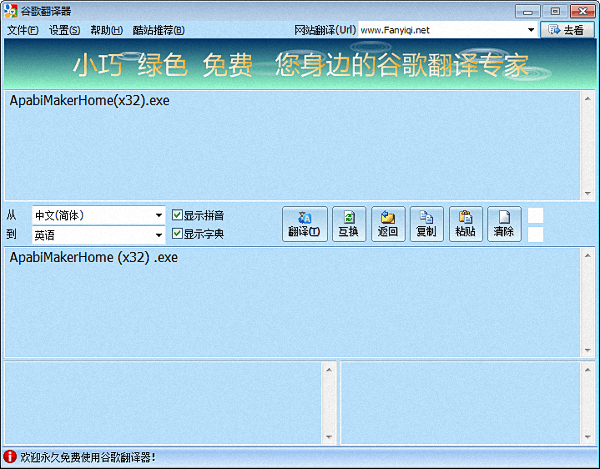Expand the website URL dropdown list
Image resolution: width=600 pixels, height=469 pixels.
pos(531,30)
